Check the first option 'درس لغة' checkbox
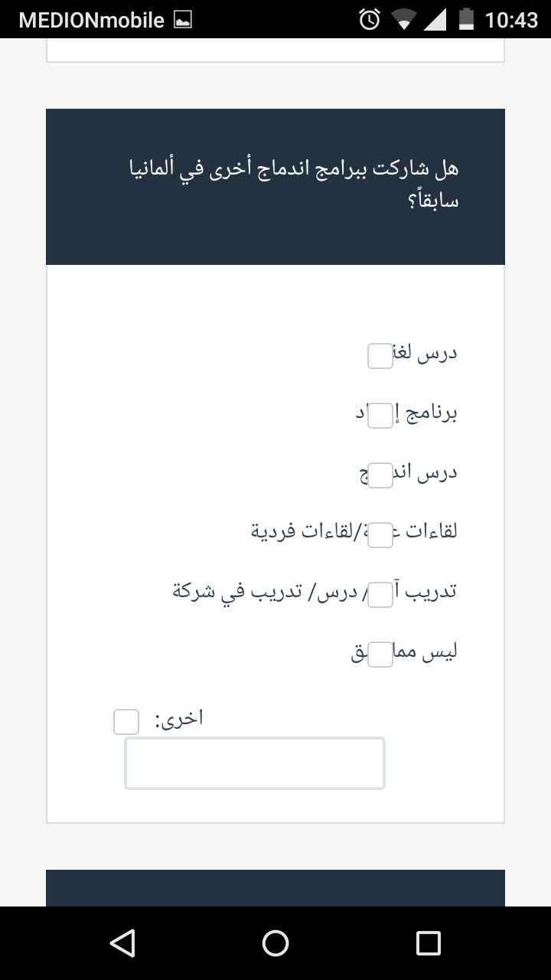 click(380, 356)
